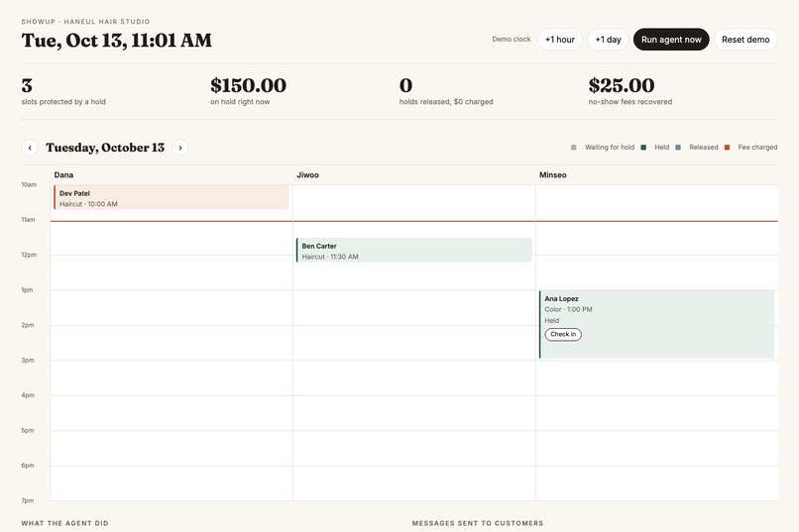Click the 10am time label

[29, 184]
